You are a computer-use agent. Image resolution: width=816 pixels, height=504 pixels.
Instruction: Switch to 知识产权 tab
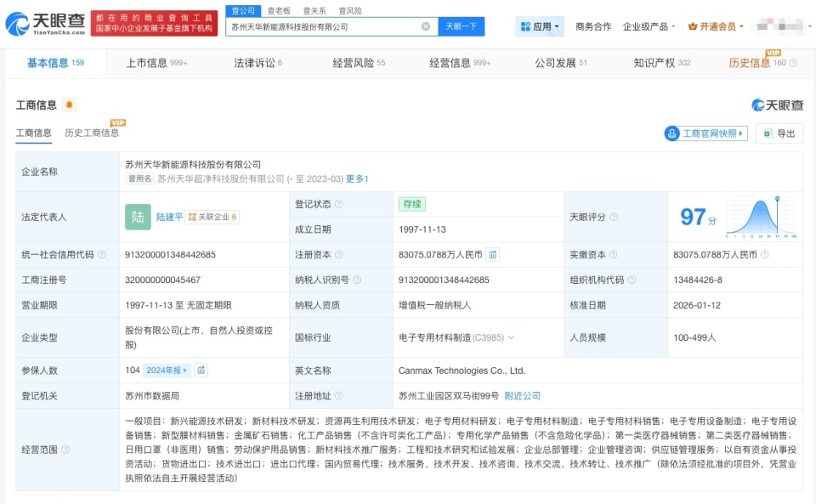click(x=661, y=63)
